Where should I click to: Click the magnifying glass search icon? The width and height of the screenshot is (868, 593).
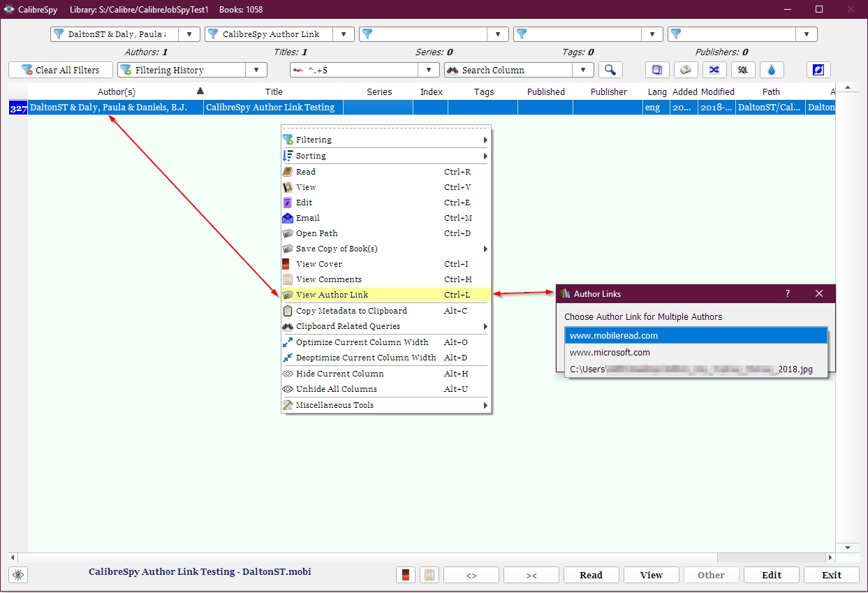[x=610, y=70]
